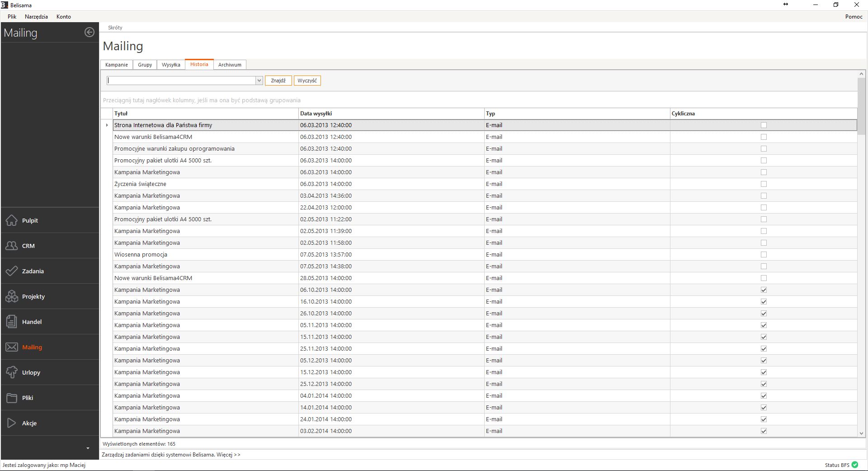
Task: Open the Pliki folder icon
Action: (12, 398)
